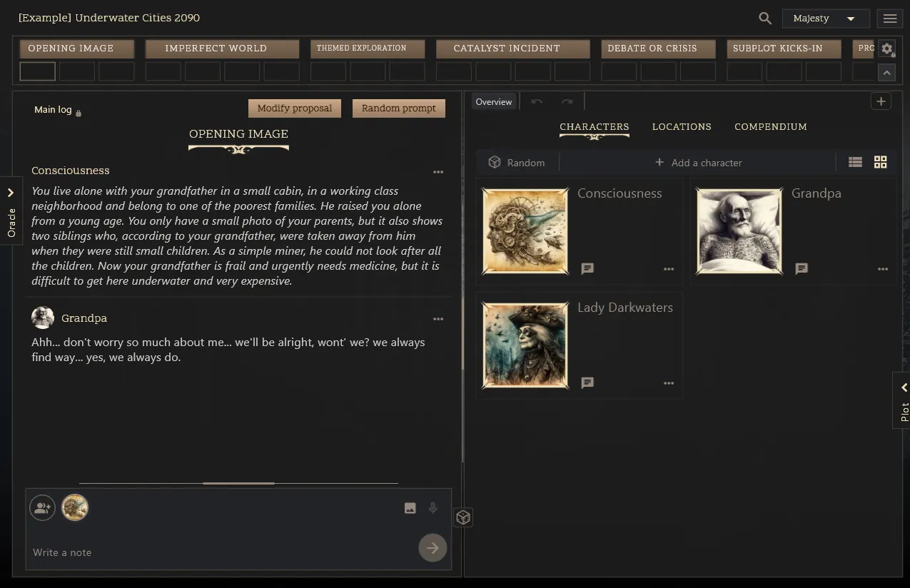The width and height of the screenshot is (910, 588).
Task: Click the add participant icon
Action: [43, 508]
